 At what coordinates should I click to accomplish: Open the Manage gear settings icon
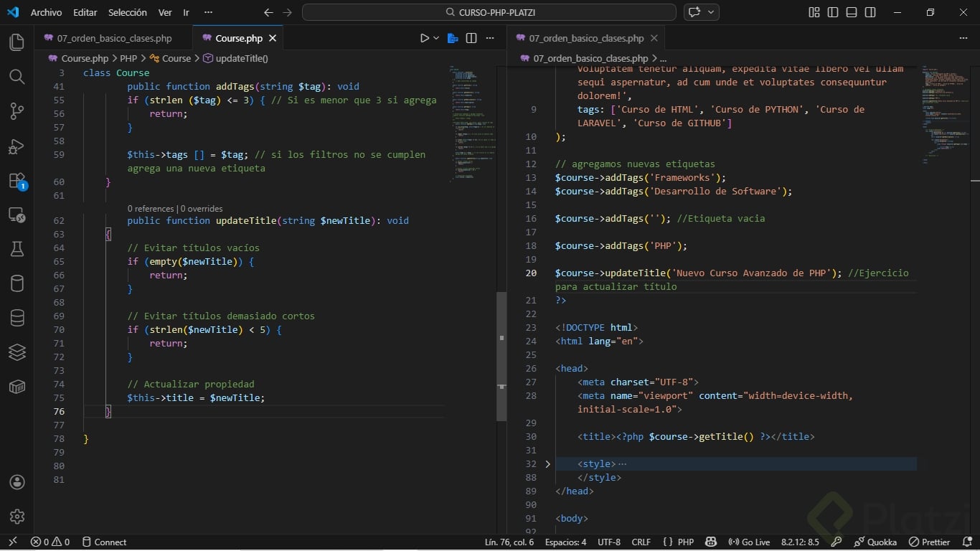click(x=17, y=517)
